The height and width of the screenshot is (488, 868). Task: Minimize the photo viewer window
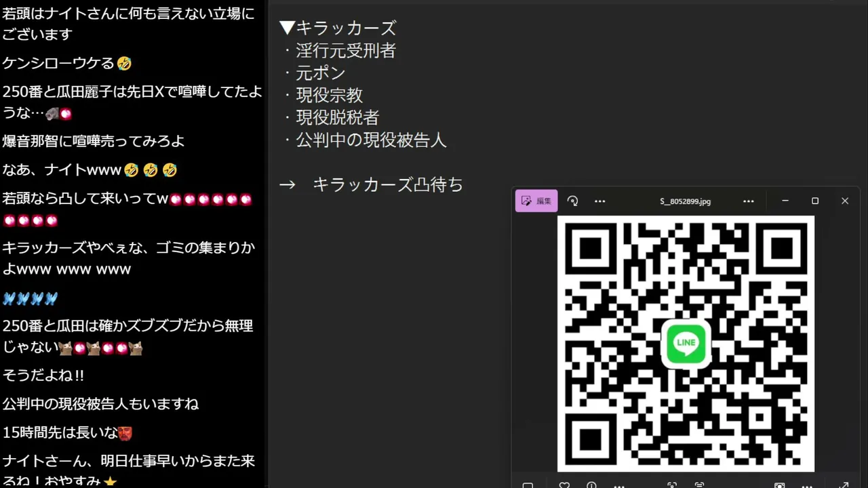tap(785, 201)
